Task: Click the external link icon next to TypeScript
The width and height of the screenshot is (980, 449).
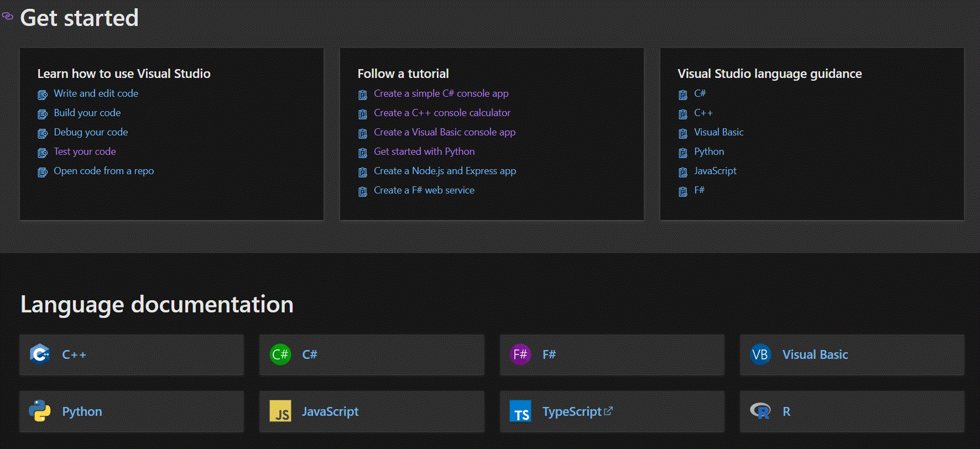Action: 608,411
